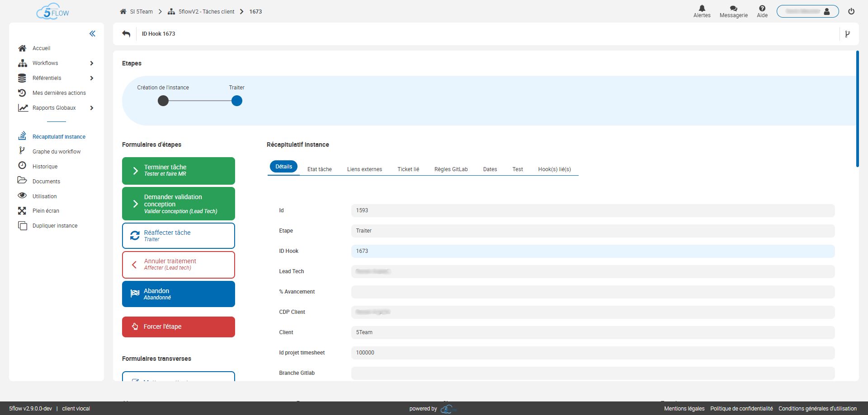Expand the Référentiels submenu arrow

[92, 78]
